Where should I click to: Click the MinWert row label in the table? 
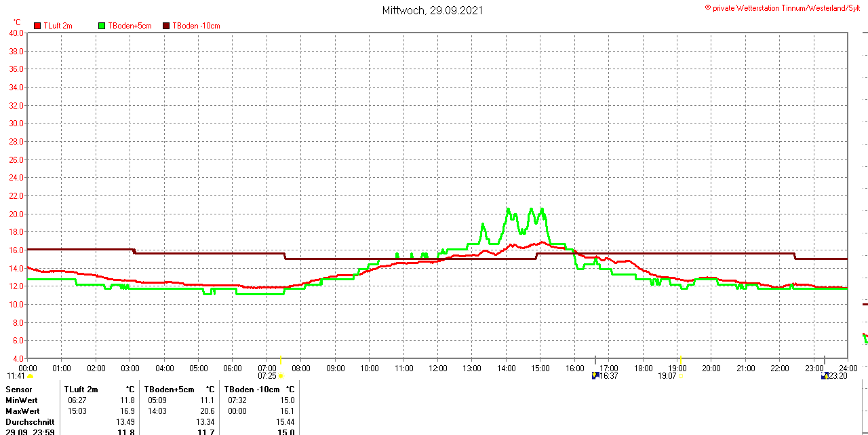coord(22,400)
